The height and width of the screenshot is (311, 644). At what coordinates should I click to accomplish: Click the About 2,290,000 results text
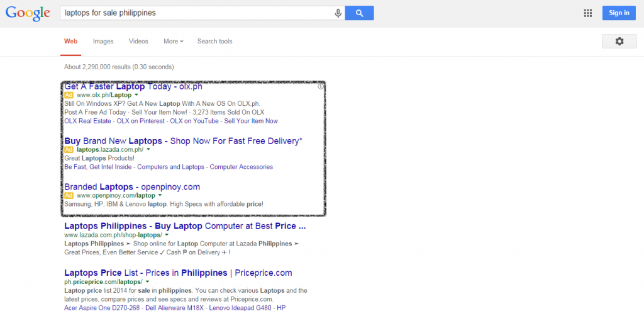coord(119,67)
